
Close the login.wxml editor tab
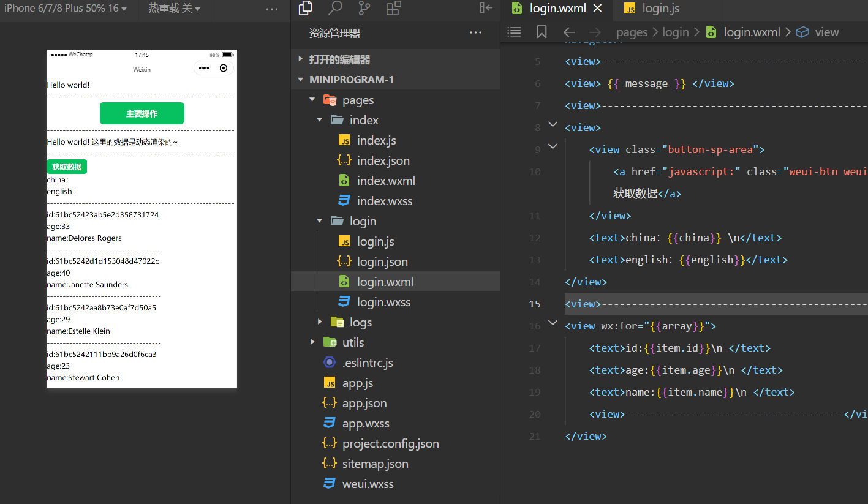click(x=598, y=9)
